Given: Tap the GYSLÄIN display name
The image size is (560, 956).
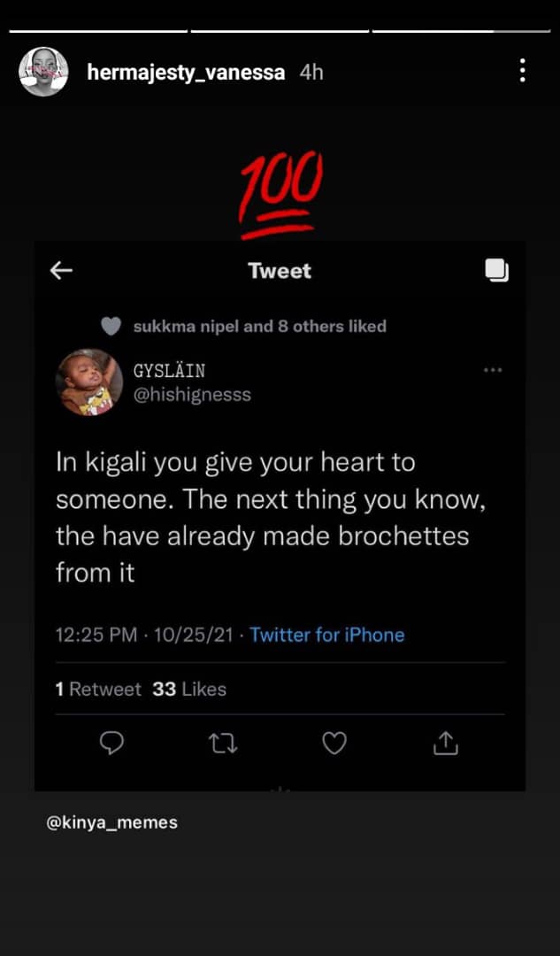Looking at the screenshot, I should tap(169, 370).
